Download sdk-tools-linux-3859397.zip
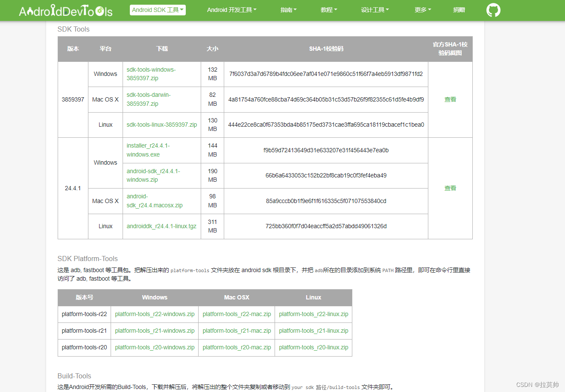Viewport: 565px width, 392px height. (x=162, y=125)
